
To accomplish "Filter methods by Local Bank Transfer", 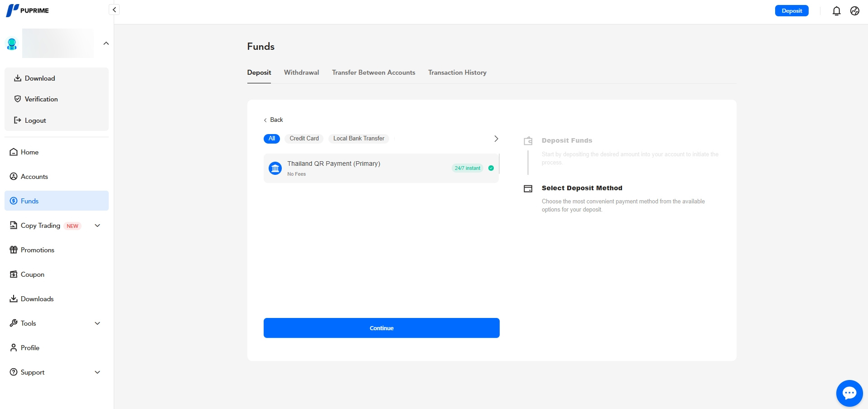I will click(358, 139).
